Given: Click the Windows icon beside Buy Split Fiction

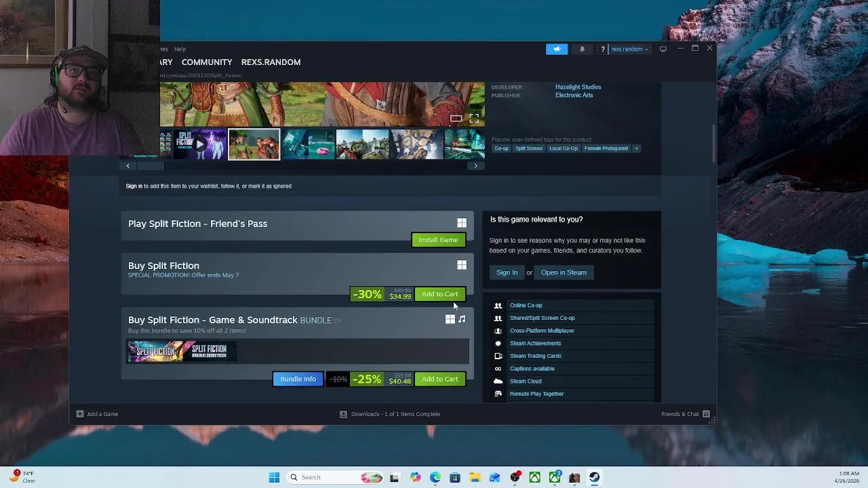Looking at the screenshot, I should tap(462, 265).
